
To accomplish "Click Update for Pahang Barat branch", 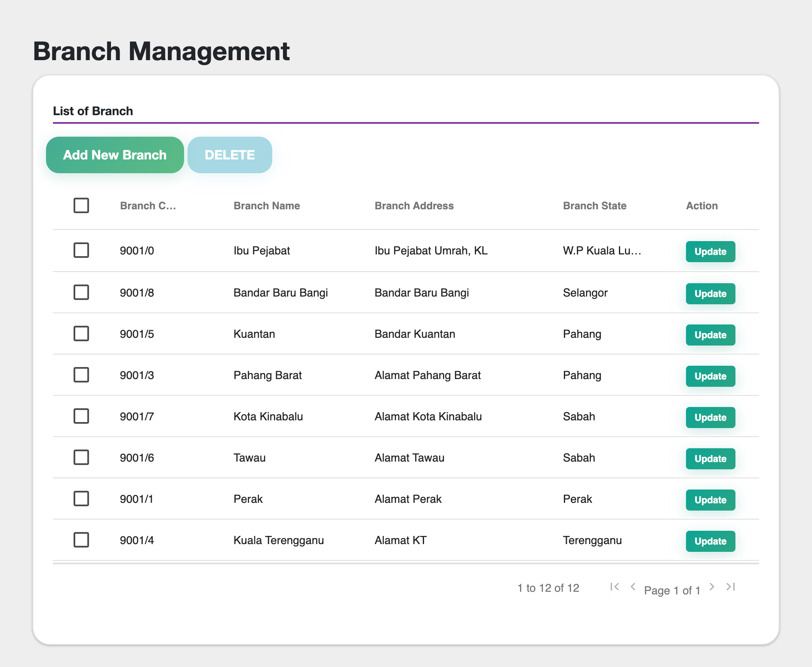I will coord(710,376).
